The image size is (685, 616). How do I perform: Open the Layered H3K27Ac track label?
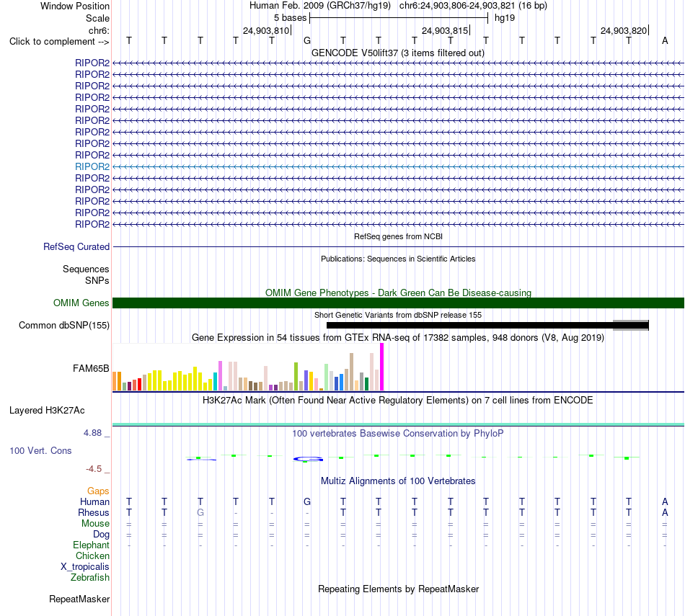pos(47,411)
